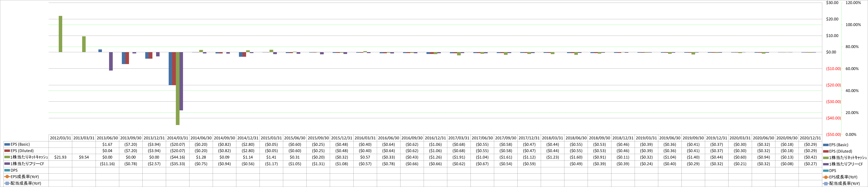Select the ($2.57) free CF cell under 2013/12/31

coord(154,164)
